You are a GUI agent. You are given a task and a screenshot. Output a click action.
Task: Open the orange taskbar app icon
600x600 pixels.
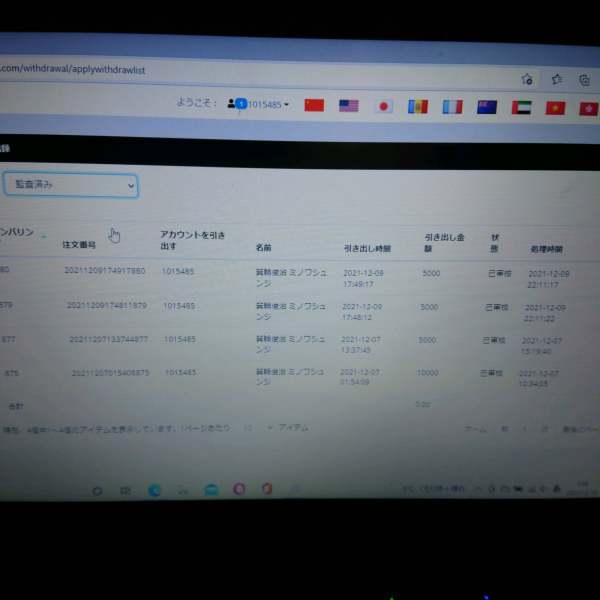coord(267,488)
